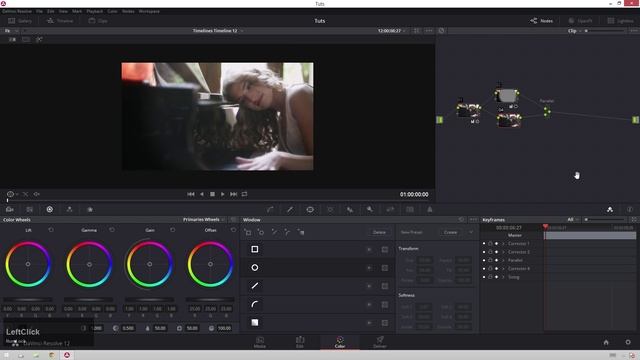Viewport: 640px width, 360px height.
Task: Toggle loop playback
Action: coord(244,194)
